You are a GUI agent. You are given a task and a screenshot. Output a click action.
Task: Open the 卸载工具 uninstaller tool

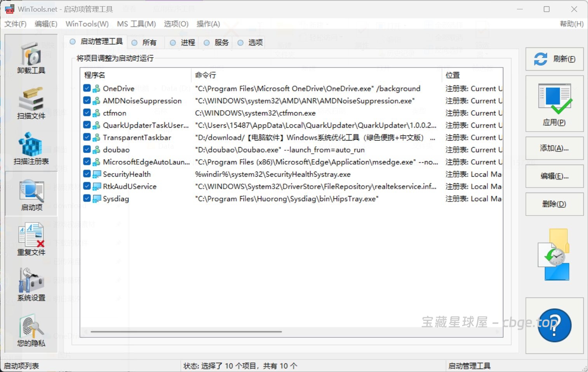[31, 58]
